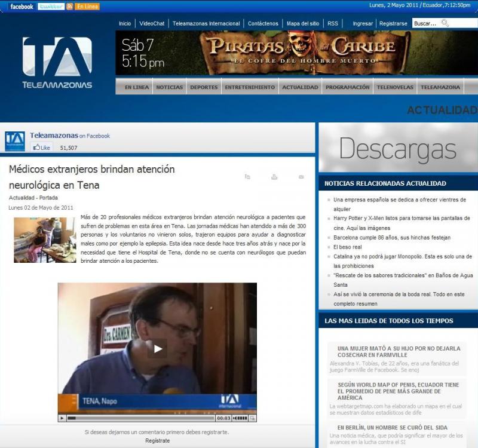Click the Facebook Like button
This screenshot has width=478, height=448.
click(x=42, y=148)
